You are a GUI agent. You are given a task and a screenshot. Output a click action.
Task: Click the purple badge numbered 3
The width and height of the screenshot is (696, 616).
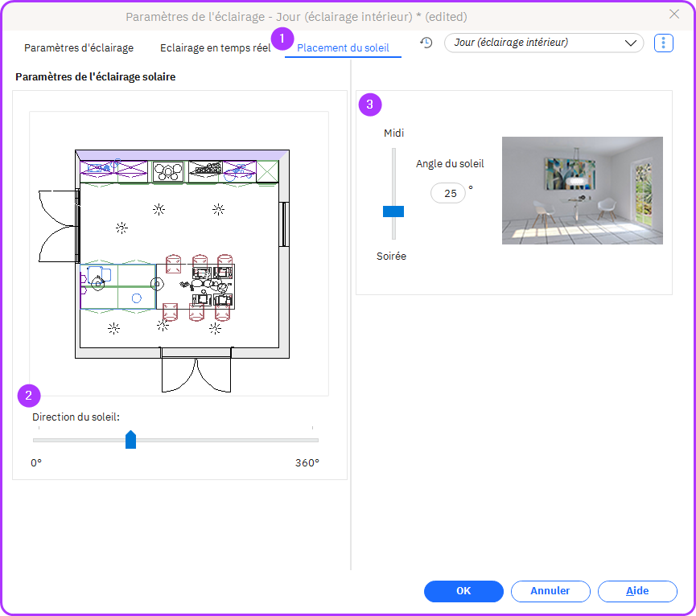[x=369, y=104]
